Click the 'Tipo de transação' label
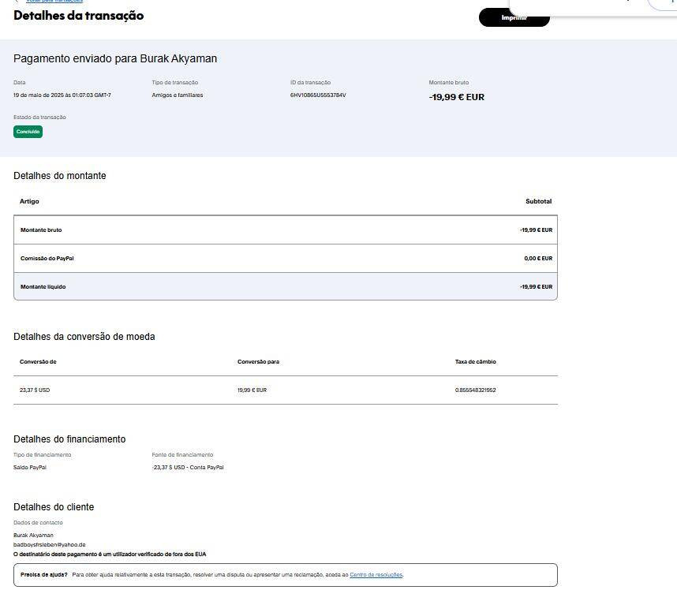The width and height of the screenshot is (677, 616). (175, 83)
